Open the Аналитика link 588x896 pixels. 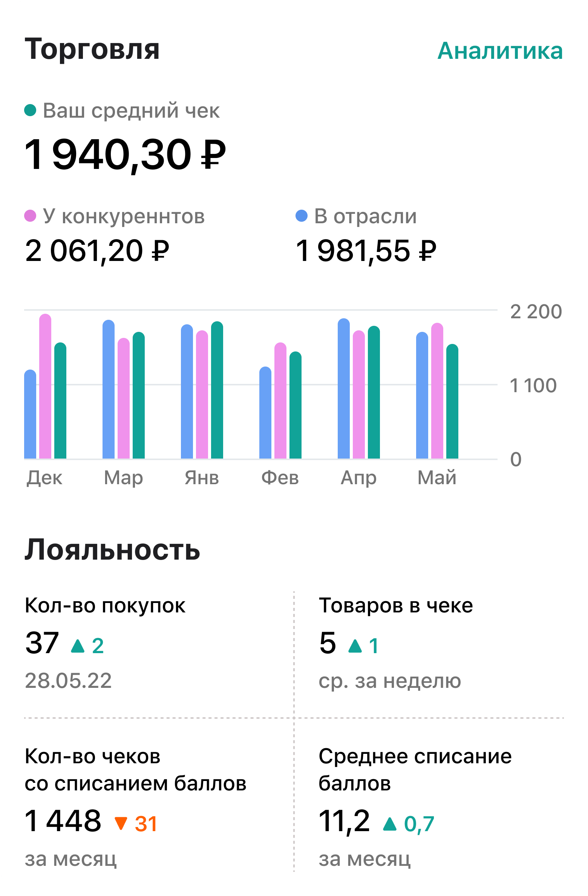coord(500,51)
